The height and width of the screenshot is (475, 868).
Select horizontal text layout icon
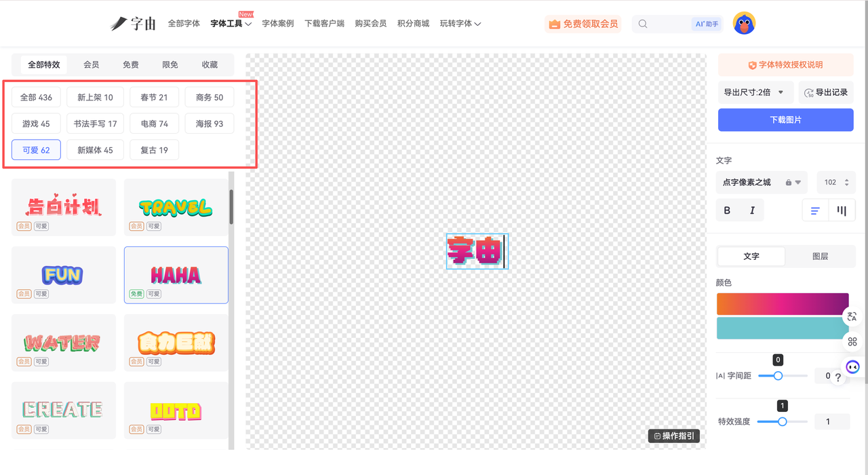tap(815, 210)
